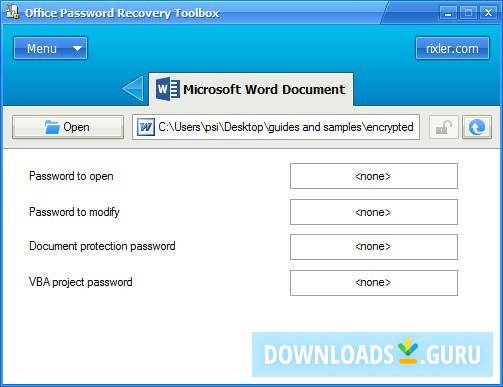Image resolution: width=503 pixels, height=387 pixels.
Task: Click the 'Password to modify' label
Action: pos(74,212)
